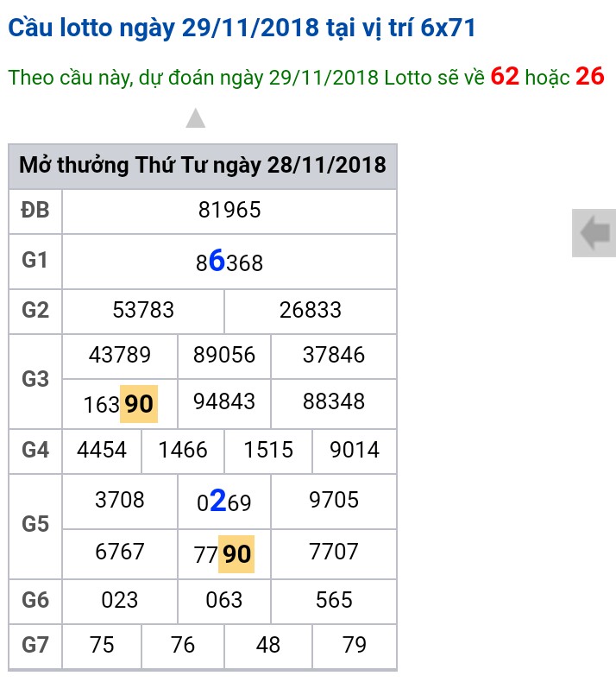
Task: Select the red predicted number 26
Action: point(590,76)
